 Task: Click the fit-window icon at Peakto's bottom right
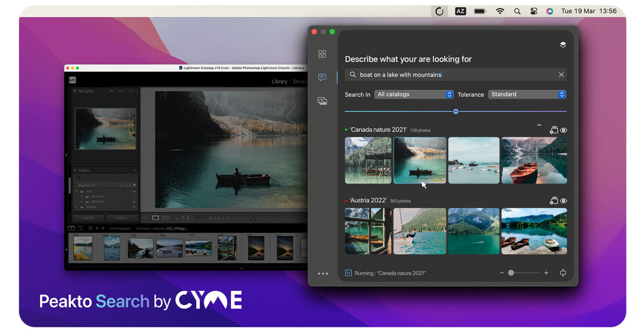pos(563,273)
